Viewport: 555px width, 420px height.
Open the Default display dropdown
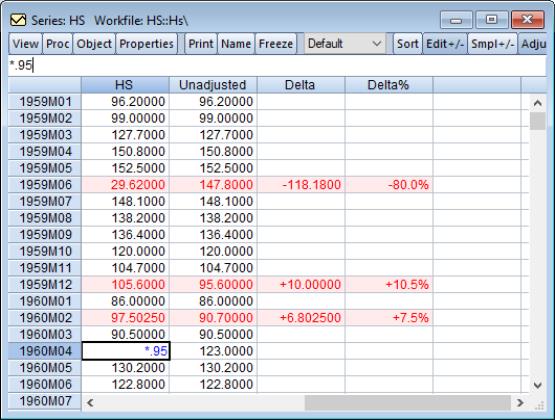click(x=345, y=44)
